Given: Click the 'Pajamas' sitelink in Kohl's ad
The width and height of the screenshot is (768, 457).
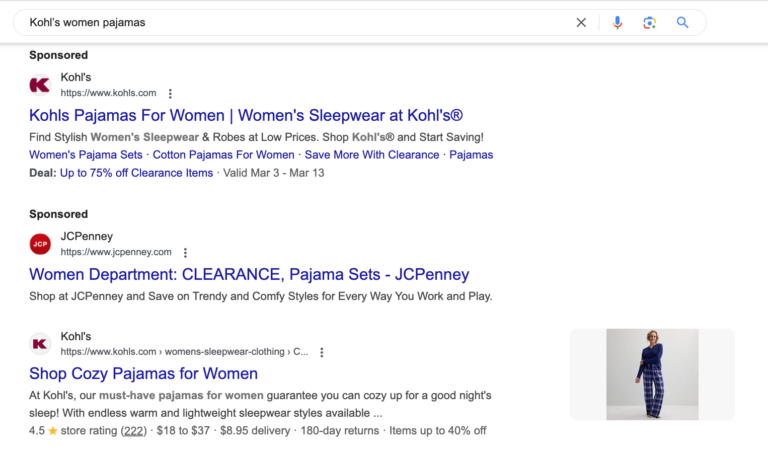Looking at the screenshot, I should pyautogui.click(x=471, y=155).
